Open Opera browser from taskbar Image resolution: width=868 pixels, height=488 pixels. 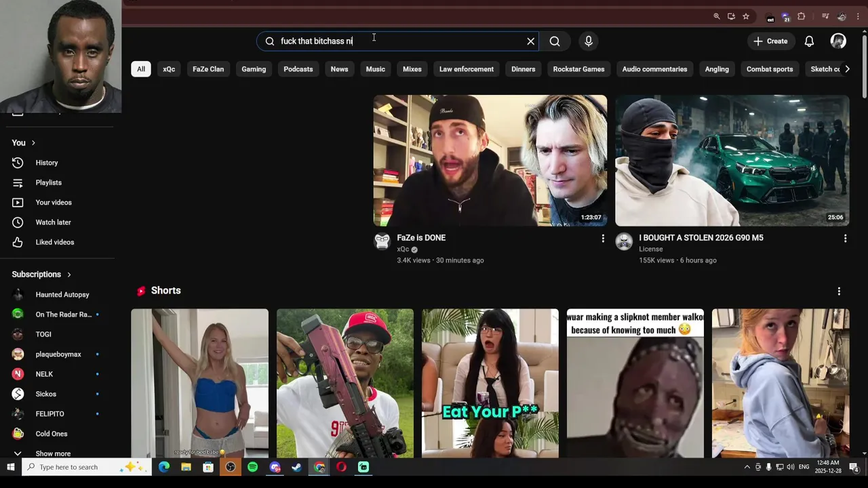[342, 467]
